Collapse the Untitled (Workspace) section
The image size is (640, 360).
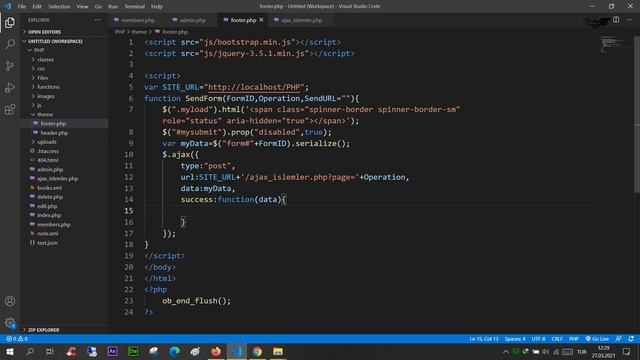(x=55, y=41)
